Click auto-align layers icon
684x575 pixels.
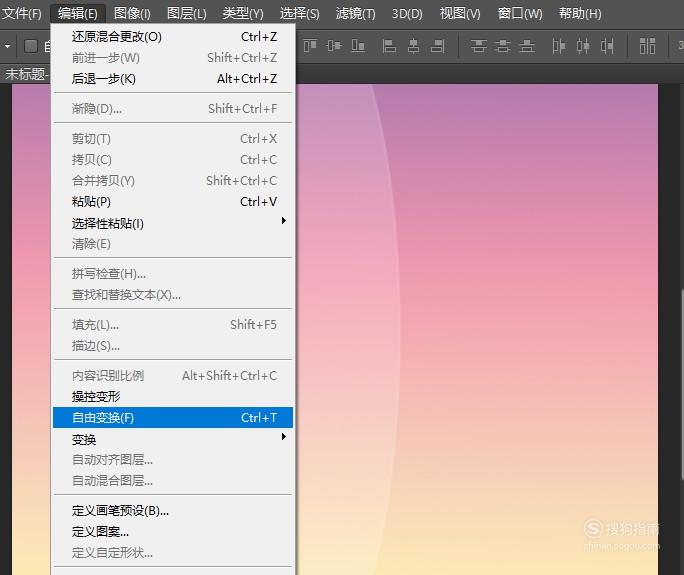tap(647, 45)
